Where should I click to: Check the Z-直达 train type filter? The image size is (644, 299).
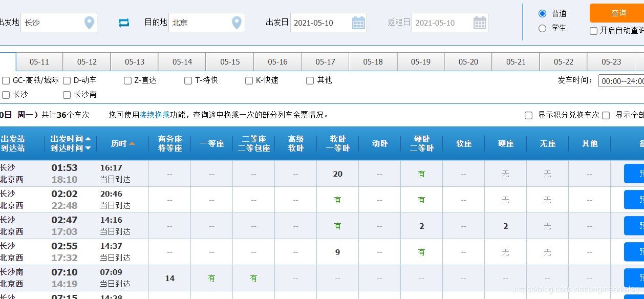pyautogui.click(x=128, y=80)
